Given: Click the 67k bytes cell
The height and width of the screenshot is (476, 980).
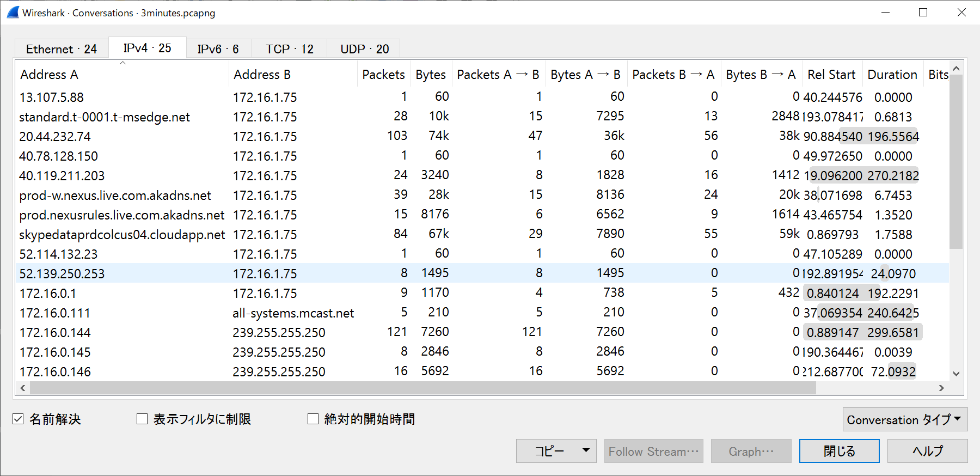Looking at the screenshot, I should [x=439, y=234].
